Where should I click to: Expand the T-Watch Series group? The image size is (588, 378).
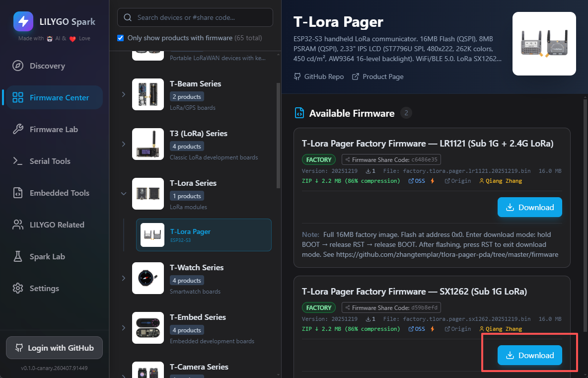[x=124, y=278]
